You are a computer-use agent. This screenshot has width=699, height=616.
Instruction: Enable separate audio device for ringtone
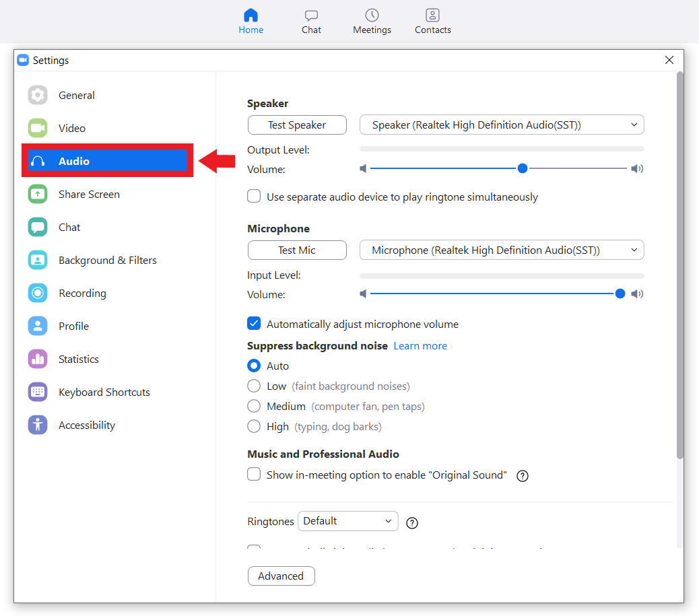254,197
